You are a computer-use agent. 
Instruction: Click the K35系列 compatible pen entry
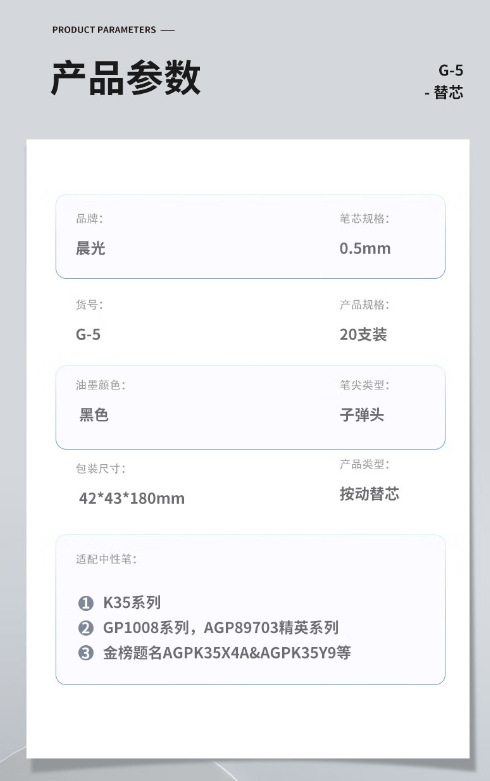pos(131,603)
